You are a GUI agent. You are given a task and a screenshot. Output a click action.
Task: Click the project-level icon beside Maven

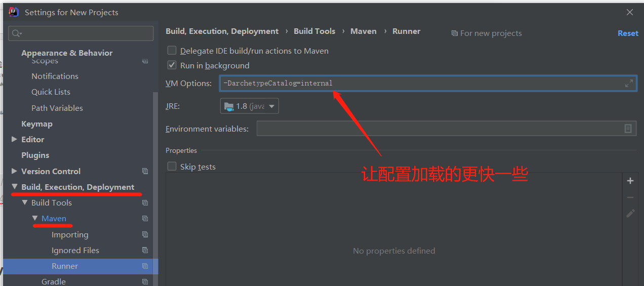point(145,219)
